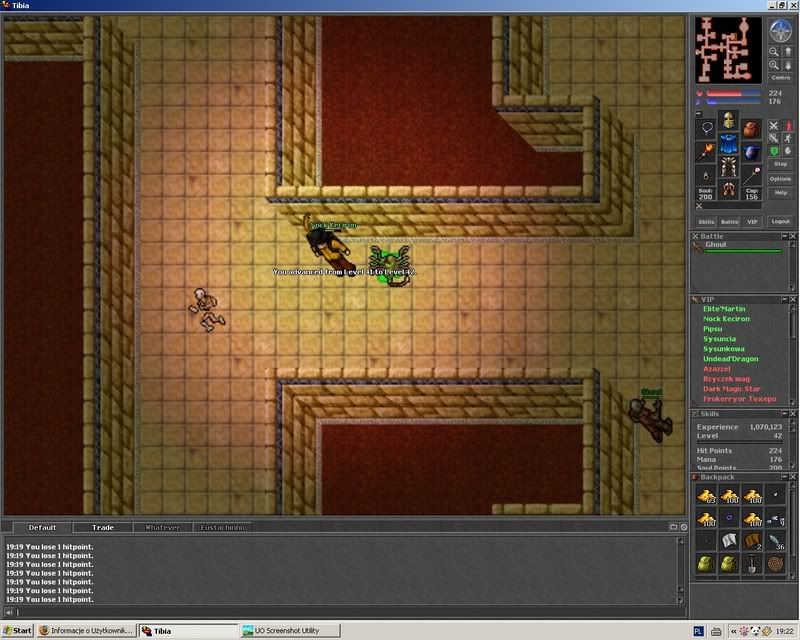The image size is (800, 640).
Task: Target Ghoul in the Battle list
Action: pos(737,247)
